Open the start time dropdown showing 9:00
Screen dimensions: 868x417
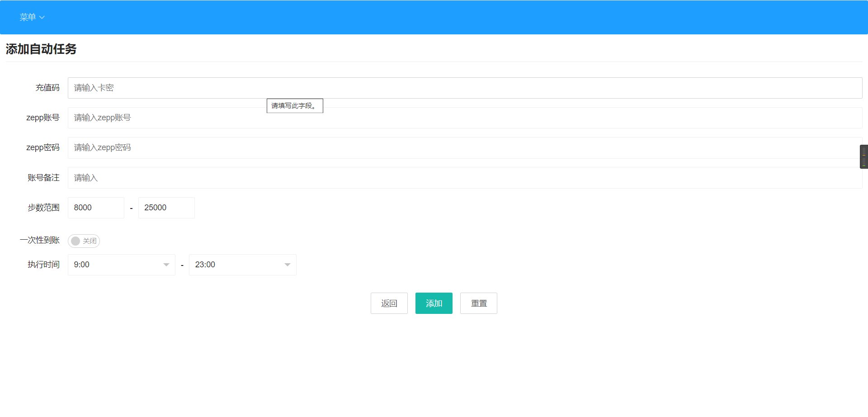(121, 265)
